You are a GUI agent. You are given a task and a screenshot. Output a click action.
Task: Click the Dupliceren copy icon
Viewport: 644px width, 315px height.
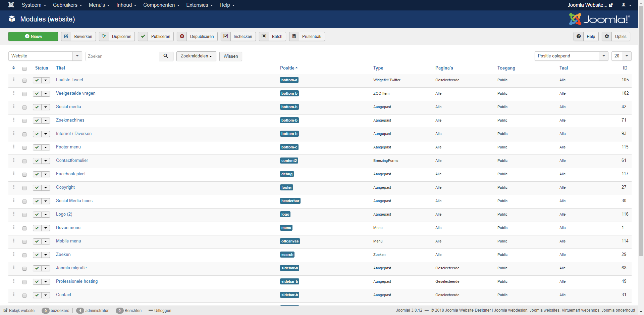click(x=104, y=36)
